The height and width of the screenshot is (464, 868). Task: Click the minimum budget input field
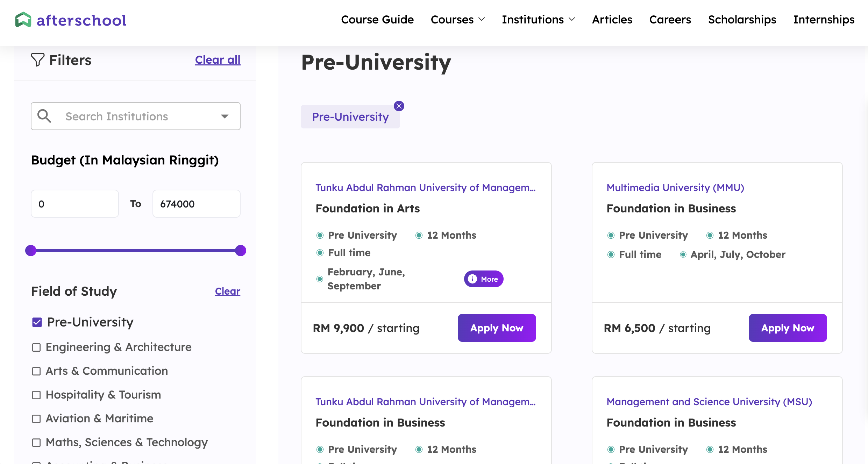pos(75,204)
